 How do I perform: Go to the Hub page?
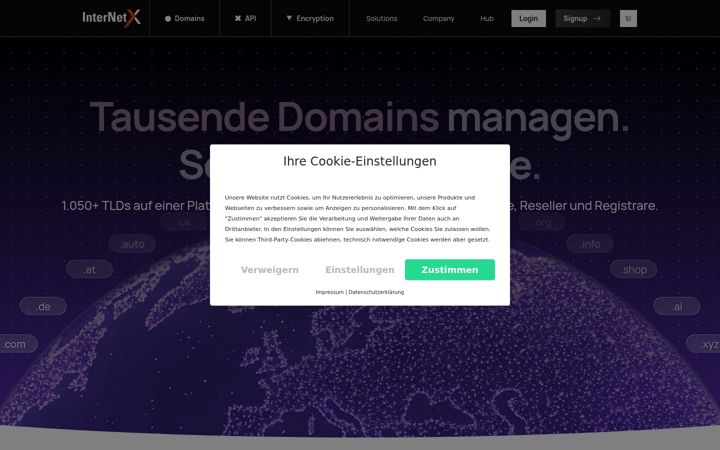click(487, 19)
